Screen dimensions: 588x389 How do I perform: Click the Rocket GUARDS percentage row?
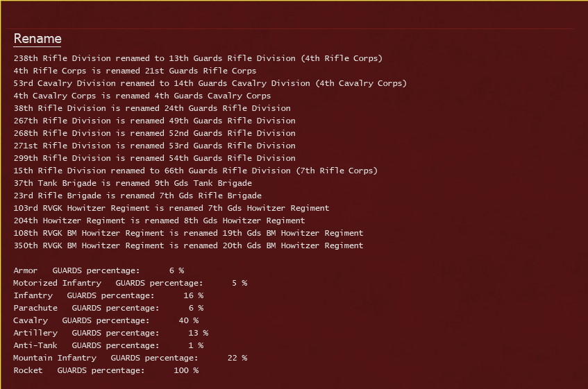pyautogui.click(x=106, y=370)
